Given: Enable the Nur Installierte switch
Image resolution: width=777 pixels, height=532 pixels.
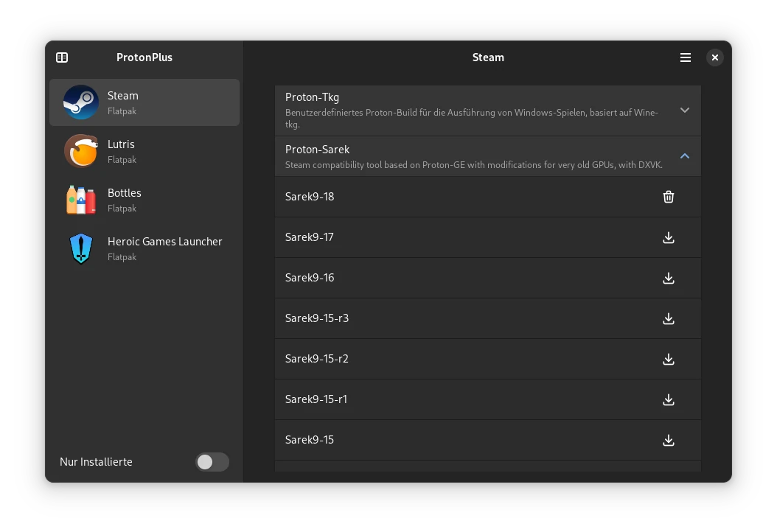Looking at the screenshot, I should pos(212,462).
